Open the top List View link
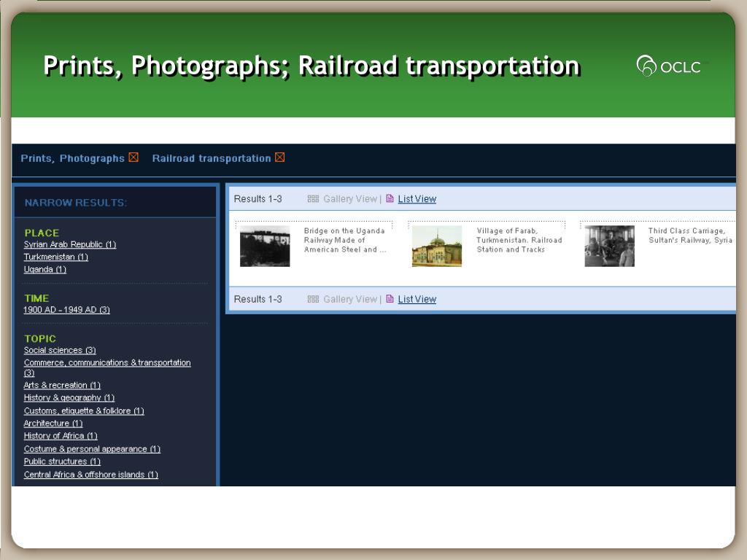This screenshot has width=747, height=560. click(417, 199)
